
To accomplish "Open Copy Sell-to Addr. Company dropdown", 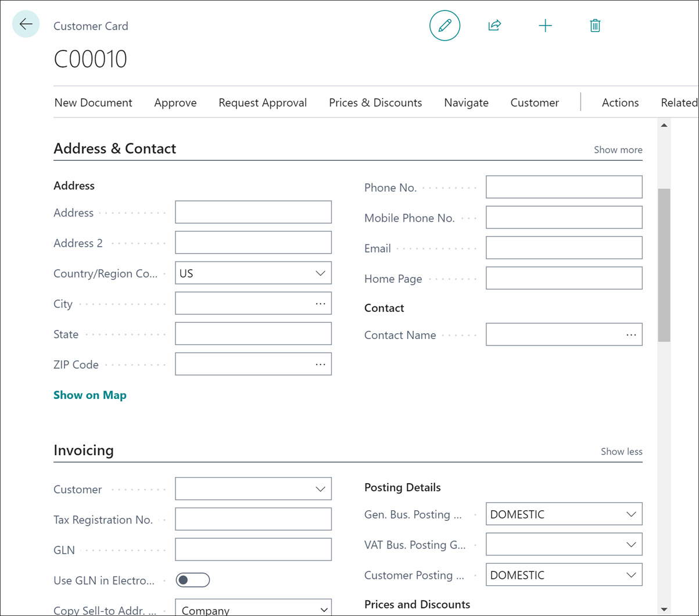I will (324, 609).
